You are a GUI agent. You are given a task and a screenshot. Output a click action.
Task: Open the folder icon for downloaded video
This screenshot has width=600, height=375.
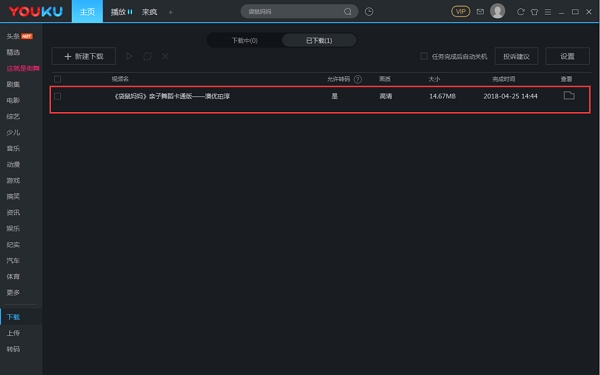click(x=569, y=96)
